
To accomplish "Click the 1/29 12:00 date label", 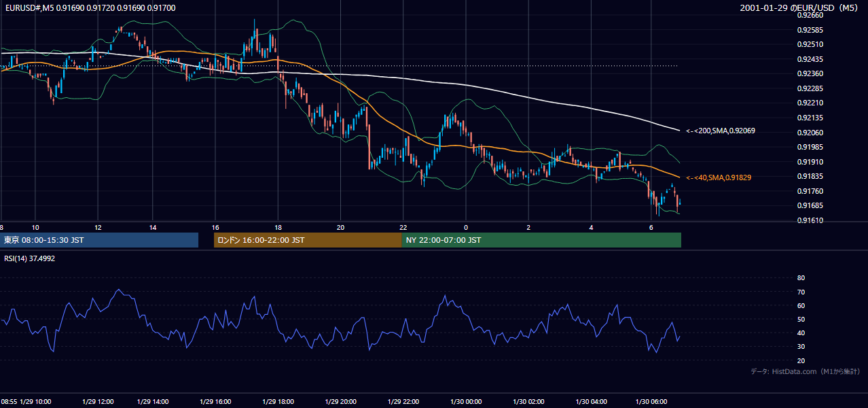I will click(98, 401).
